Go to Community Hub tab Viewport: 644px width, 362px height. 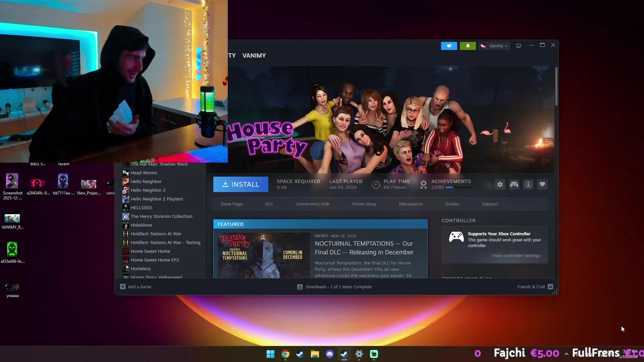(x=312, y=204)
